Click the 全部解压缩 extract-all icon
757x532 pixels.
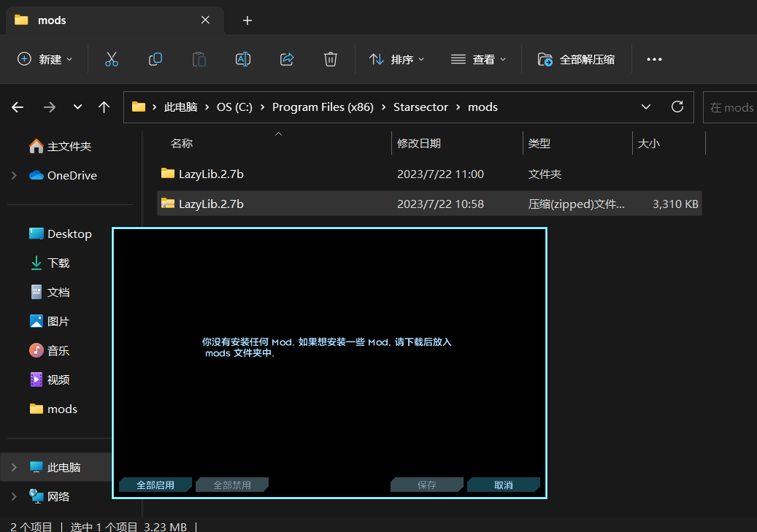[x=575, y=59]
